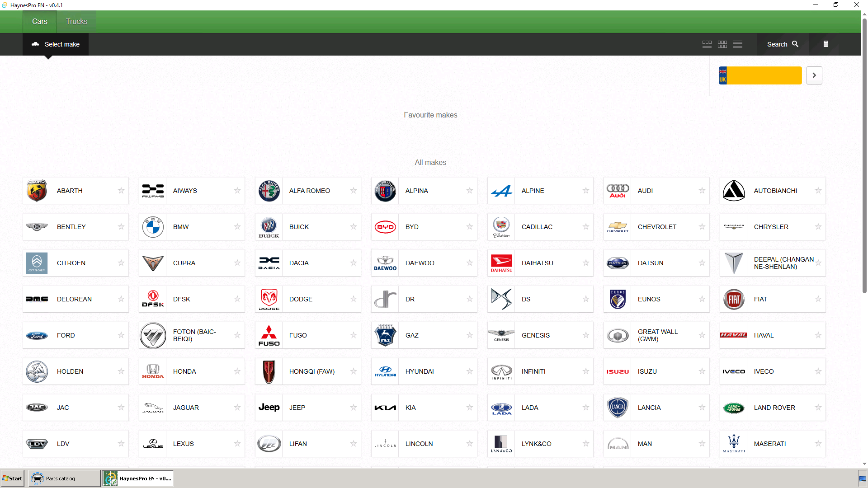Screen dimensions: 868x488
Task: Open the Cars tab
Action: pos(40,22)
